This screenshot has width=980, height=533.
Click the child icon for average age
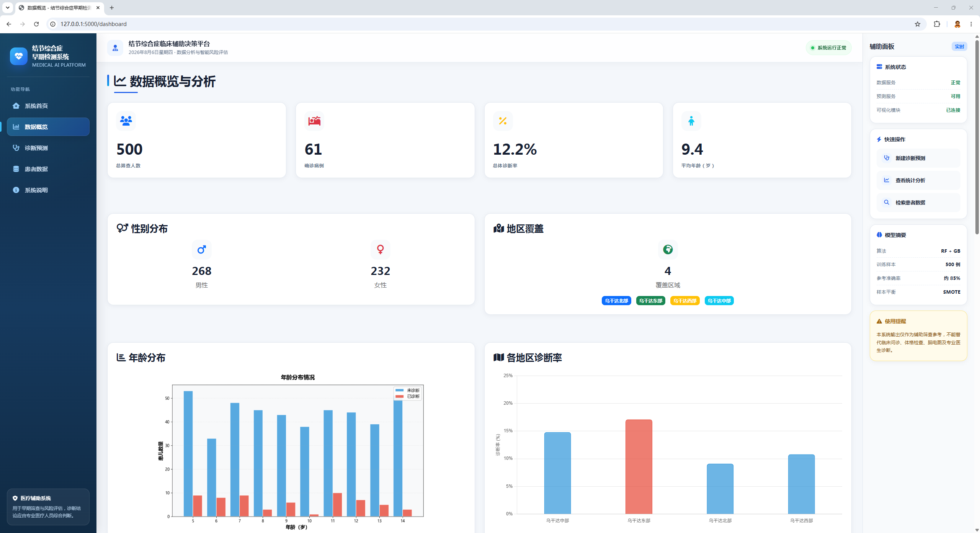tap(691, 121)
